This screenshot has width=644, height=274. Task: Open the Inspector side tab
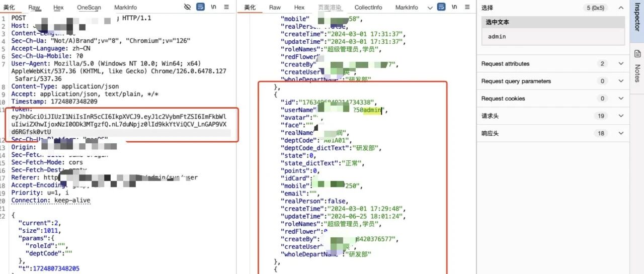[636, 18]
